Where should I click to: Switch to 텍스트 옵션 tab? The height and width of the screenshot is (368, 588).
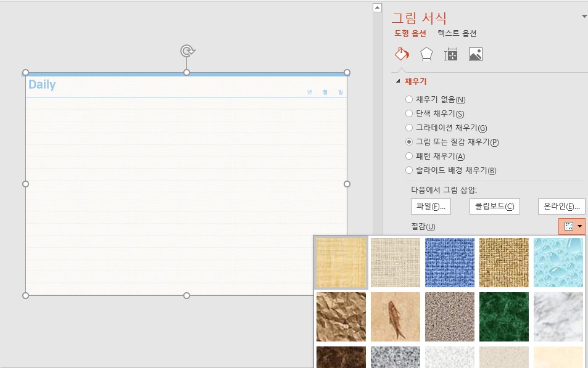point(457,33)
